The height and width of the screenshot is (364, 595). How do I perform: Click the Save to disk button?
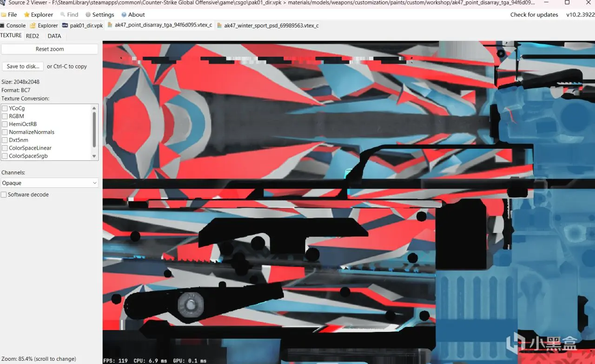pos(23,66)
